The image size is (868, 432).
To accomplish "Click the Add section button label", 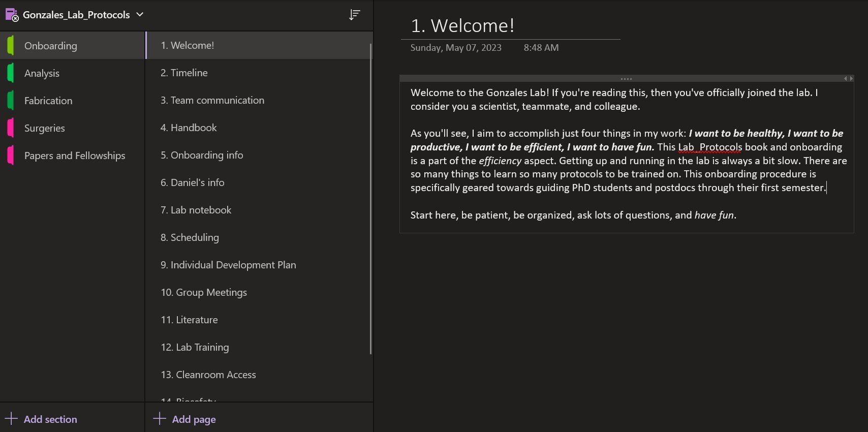I will 50,419.
